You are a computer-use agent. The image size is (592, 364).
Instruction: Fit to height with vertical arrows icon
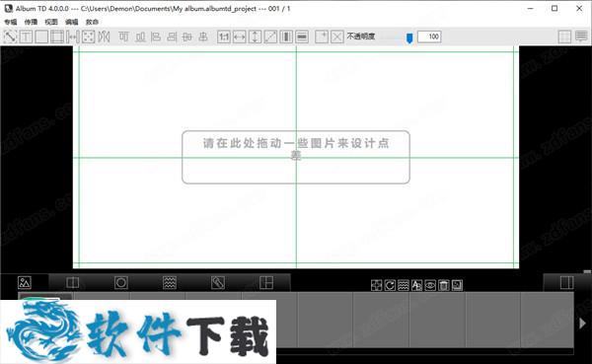coord(255,36)
